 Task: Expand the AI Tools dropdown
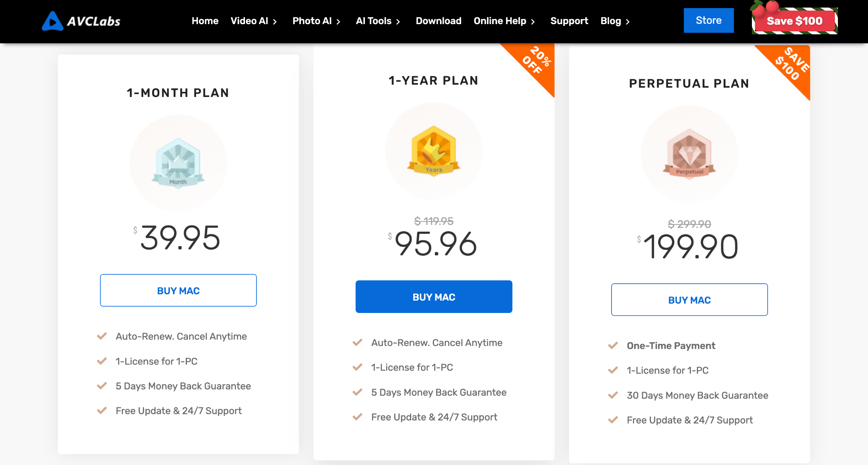(374, 21)
